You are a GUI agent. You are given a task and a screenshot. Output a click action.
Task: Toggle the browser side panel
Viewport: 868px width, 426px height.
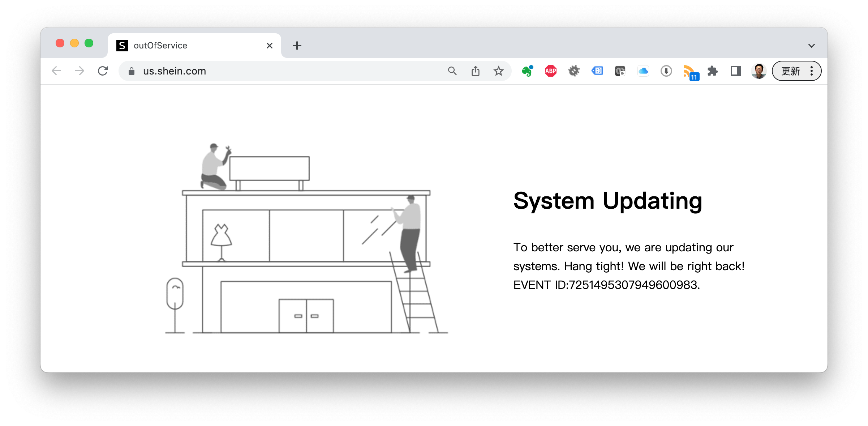[736, 71]
